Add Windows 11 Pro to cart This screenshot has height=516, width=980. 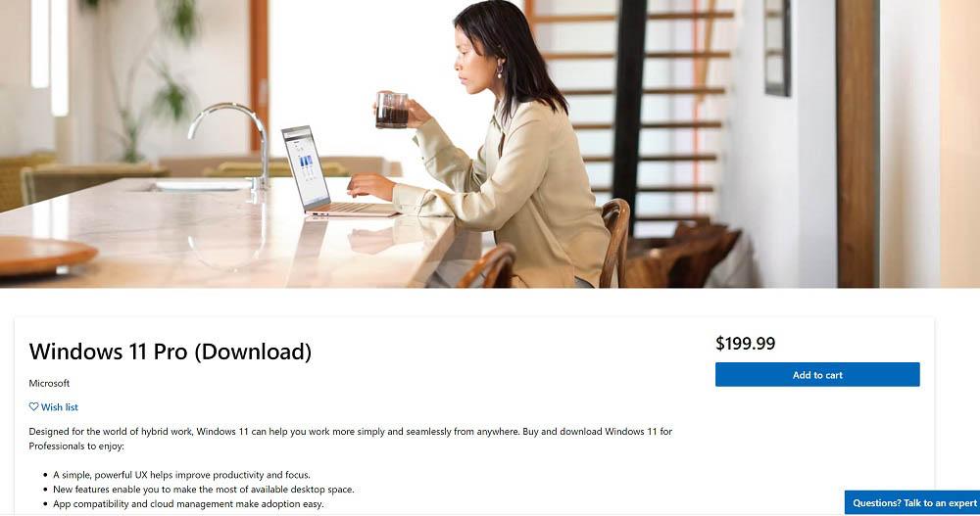[x=817, y=375]
